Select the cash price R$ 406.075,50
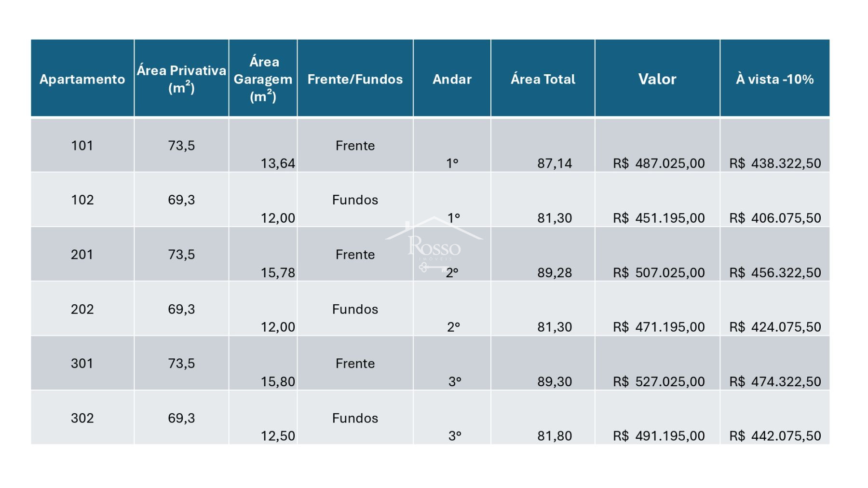The width and height of the screenshot is (868, 488). pos(775,218)
